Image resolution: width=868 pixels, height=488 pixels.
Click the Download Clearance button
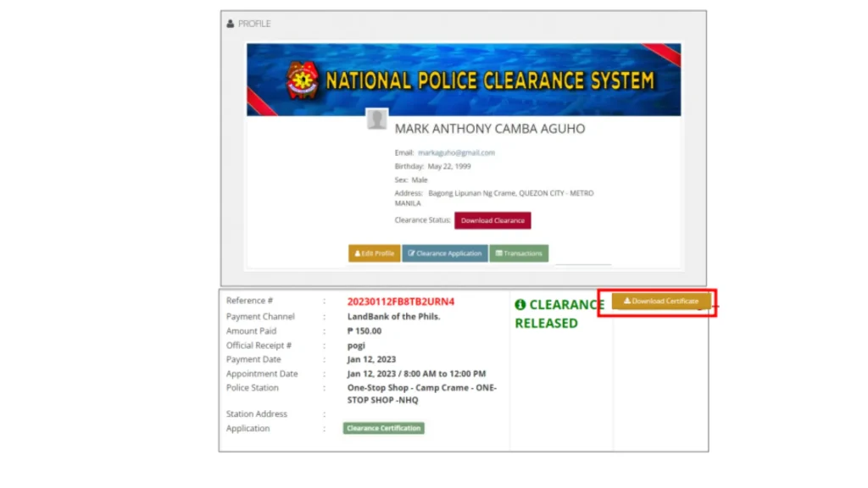492,219
